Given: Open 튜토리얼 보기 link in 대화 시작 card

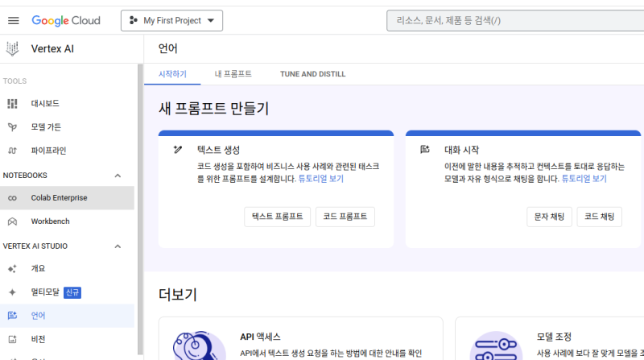Looking at the screenshot, I should pos(584,179).
